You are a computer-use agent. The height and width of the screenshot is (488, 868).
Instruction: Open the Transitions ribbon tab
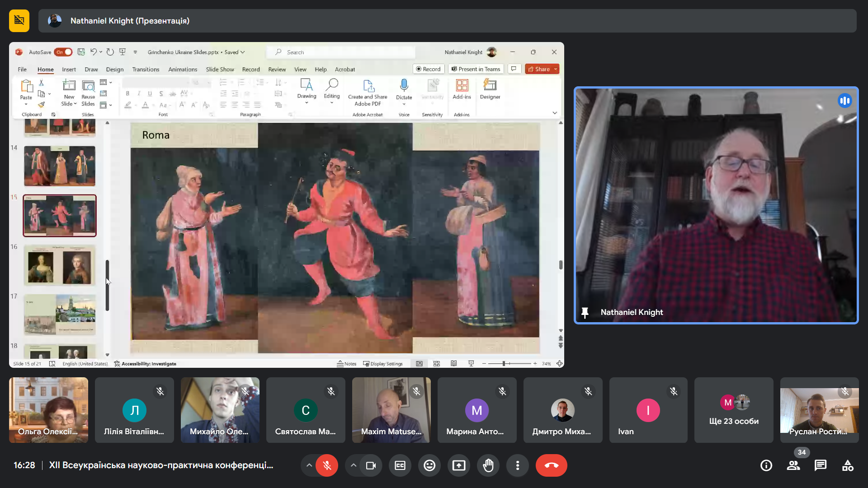(146, 70)
